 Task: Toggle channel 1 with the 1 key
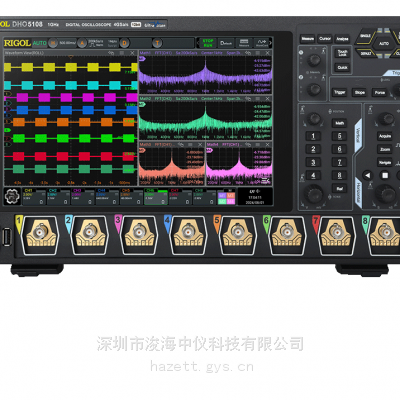(x=313, y=136)
